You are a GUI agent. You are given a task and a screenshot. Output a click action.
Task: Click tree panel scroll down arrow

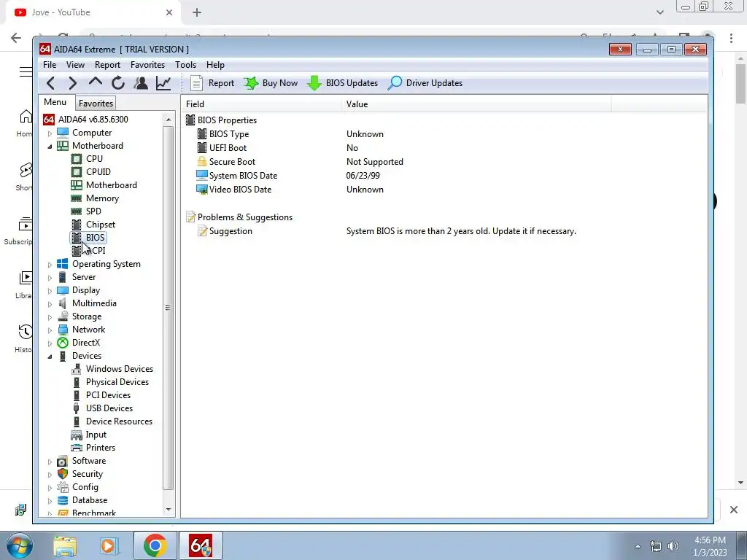tap(169, 510)
